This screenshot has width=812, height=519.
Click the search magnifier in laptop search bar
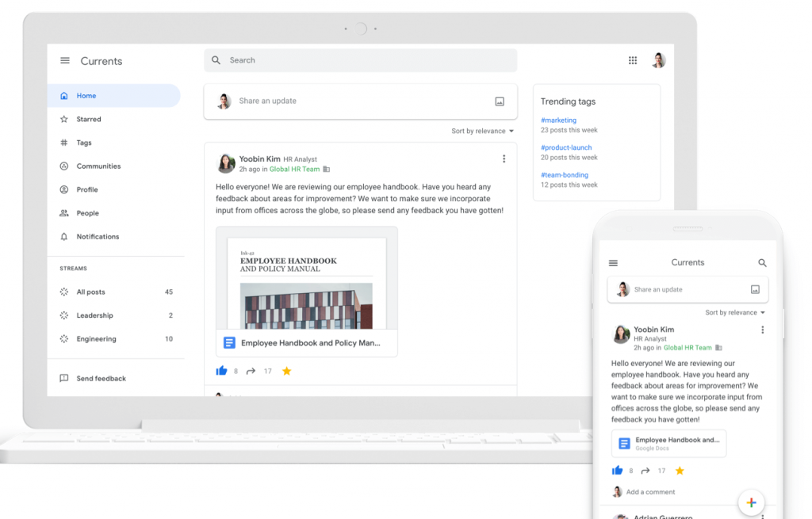216,60
